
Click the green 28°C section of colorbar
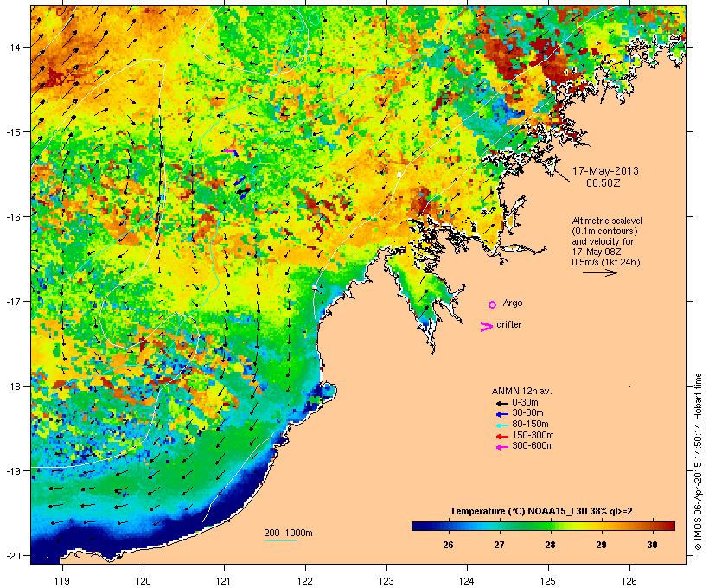click(x=550, y=526)
